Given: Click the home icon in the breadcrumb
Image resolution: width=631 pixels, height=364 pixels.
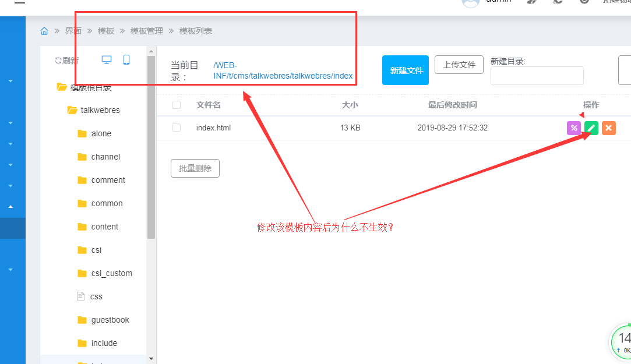Looking at the screenshot, I should (44, 31).
